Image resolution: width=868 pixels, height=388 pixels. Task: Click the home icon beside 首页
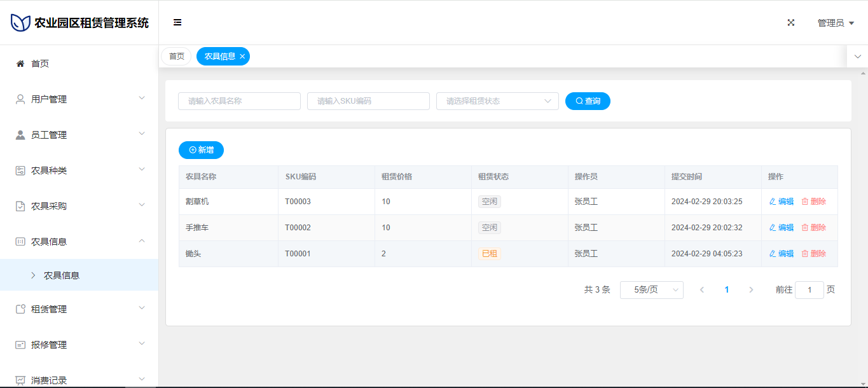(x=20, y=64)
